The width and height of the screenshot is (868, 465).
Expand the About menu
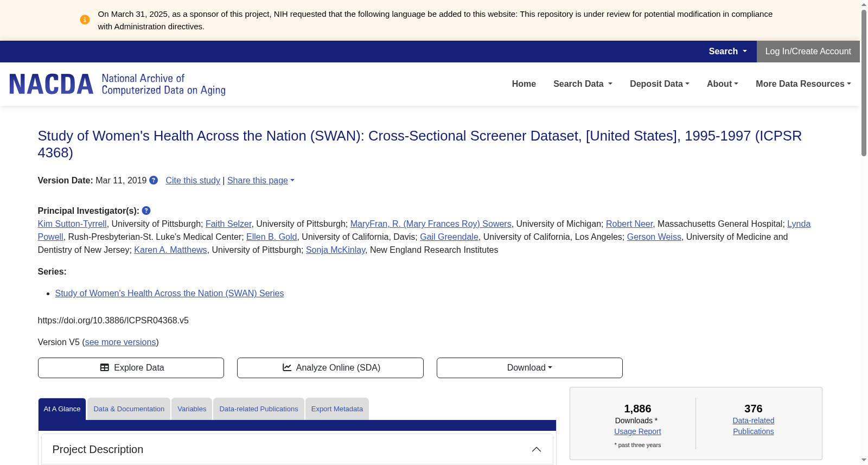(x=723, y=84)
